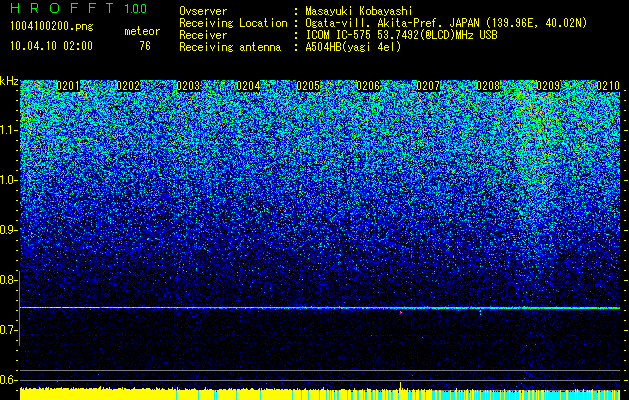Click the signal-level spike under 0206
The image size is (629, 400).
point(400,386)
